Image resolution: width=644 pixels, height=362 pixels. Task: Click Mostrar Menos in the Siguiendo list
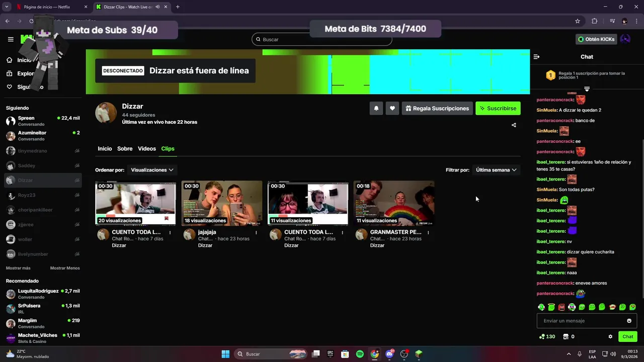[x=65, y=268]
